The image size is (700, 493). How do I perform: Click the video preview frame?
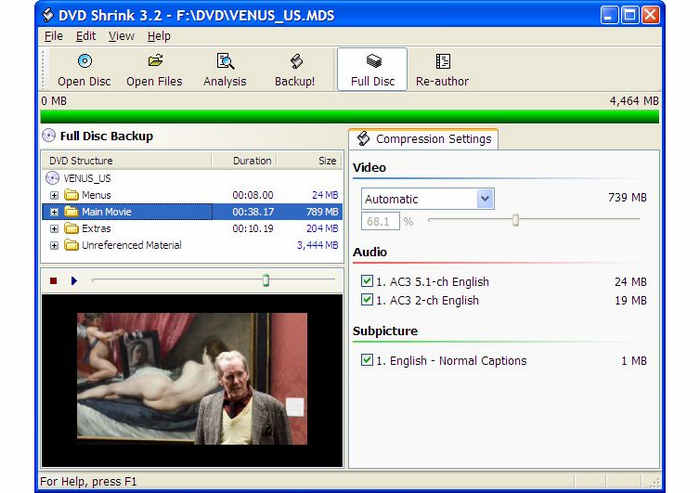tap(192, 379)
